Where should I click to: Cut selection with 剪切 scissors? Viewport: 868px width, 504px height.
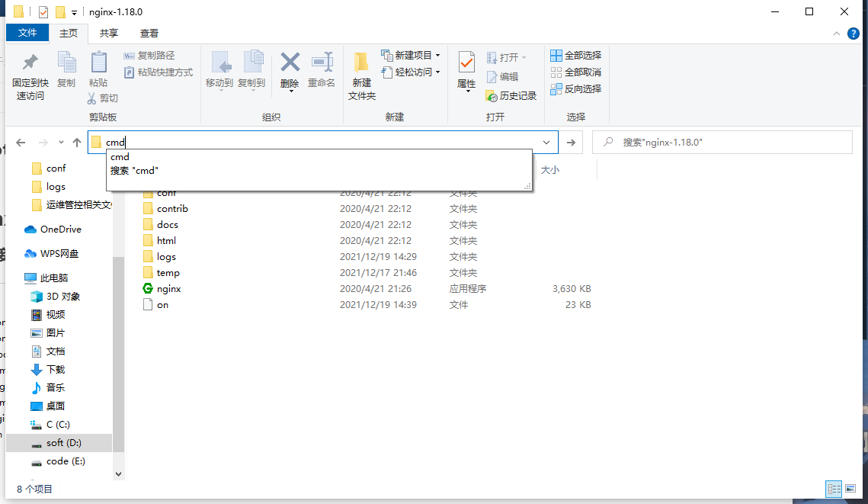pos(103,98)
